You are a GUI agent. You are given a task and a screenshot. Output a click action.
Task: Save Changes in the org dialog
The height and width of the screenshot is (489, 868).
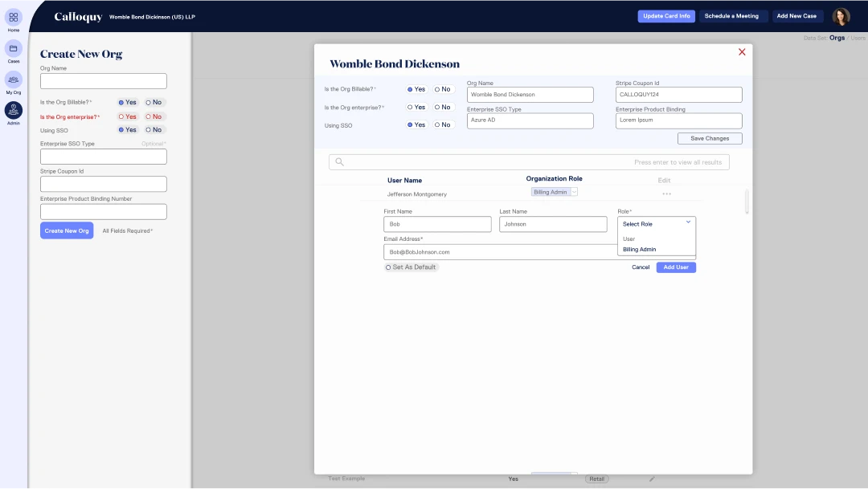710,138
